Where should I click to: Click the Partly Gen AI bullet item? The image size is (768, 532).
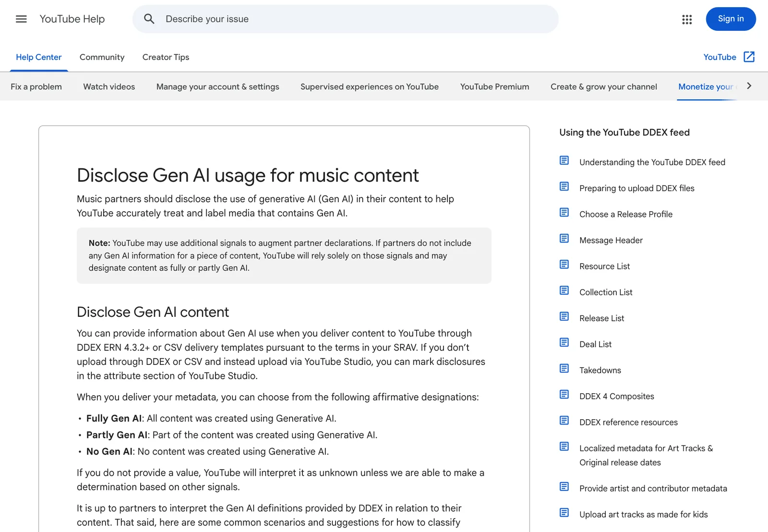coord(232,435)
